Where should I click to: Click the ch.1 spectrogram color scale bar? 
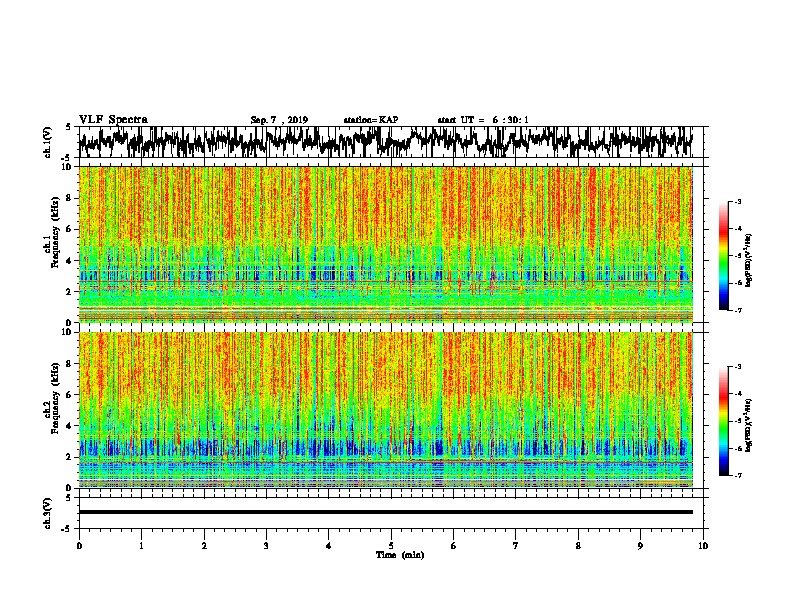pos(723,256)
